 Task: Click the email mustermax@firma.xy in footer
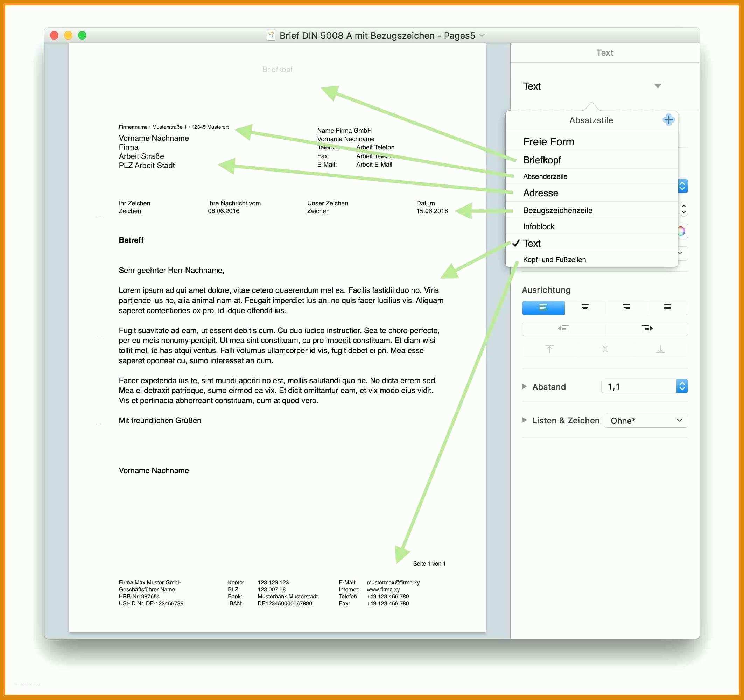coord(393,582)
